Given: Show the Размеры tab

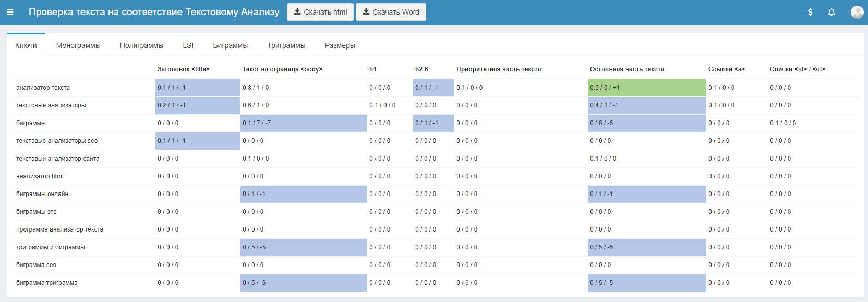Looking at the screenshot, I should (x=340, y=45).
